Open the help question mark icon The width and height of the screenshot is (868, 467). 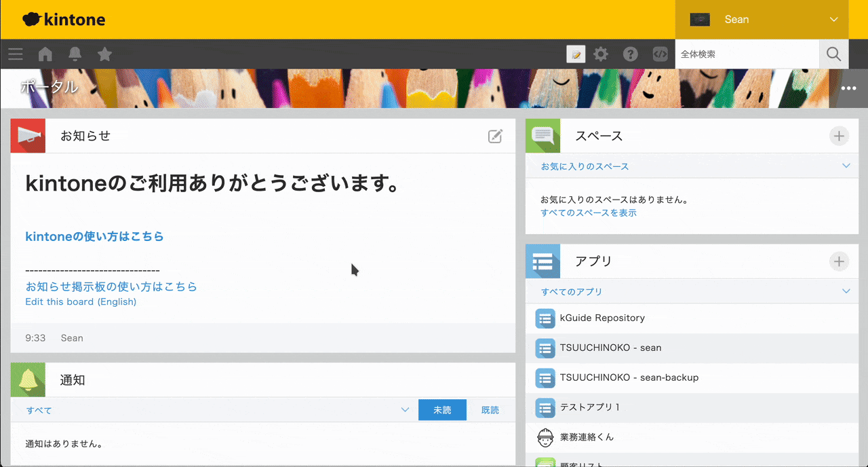pyautogui.click(x=630, y=54)
